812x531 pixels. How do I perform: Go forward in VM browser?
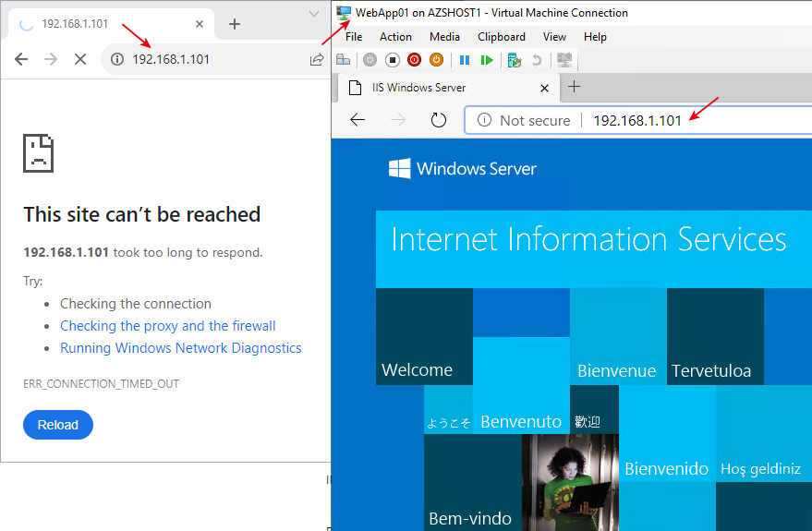coord(398,120)
